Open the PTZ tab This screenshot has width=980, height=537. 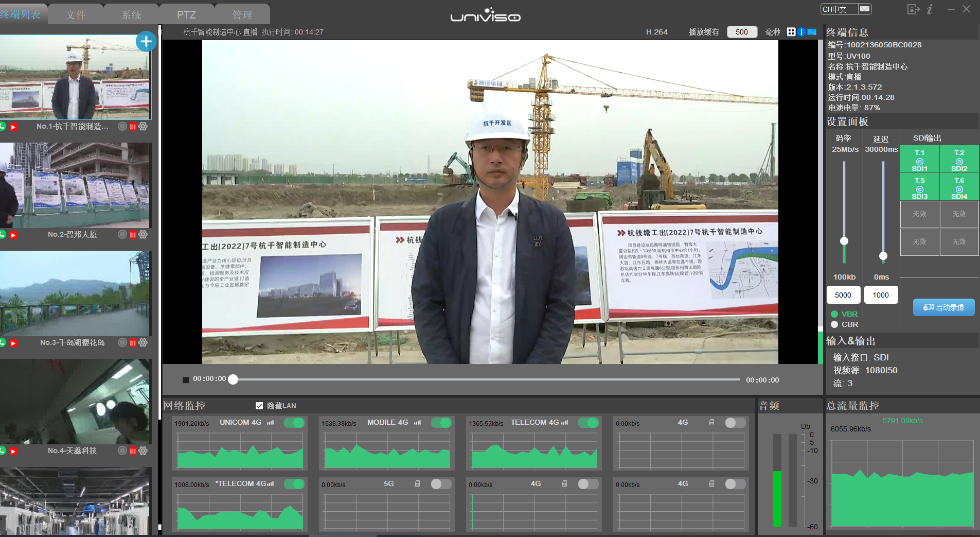[x=187, y=14]
